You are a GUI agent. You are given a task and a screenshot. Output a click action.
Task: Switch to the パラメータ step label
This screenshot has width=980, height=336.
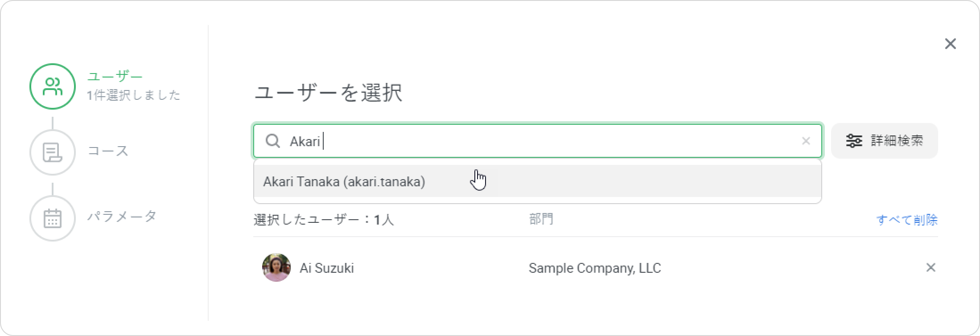[122, 217]
